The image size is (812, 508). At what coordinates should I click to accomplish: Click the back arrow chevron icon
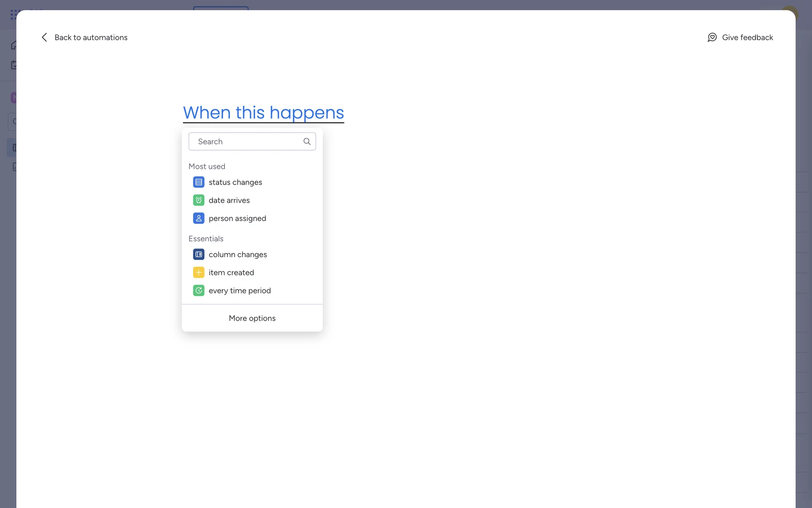44,37
